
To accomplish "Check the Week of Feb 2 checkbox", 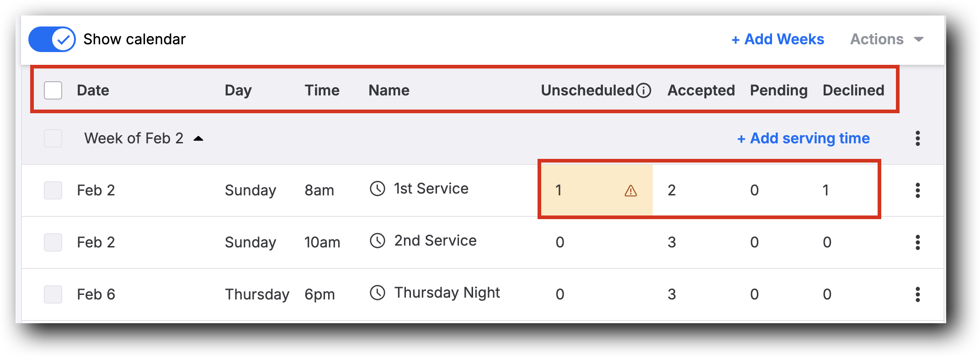I will [x=53, y=138].
